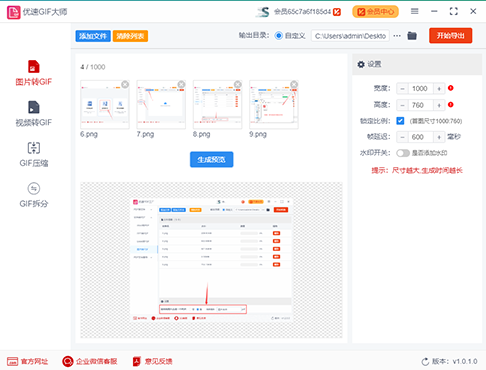The width and height of the screenshot is (486, 370).
Task: Click the 添加文件 button
Action: (x=93, y=36)
